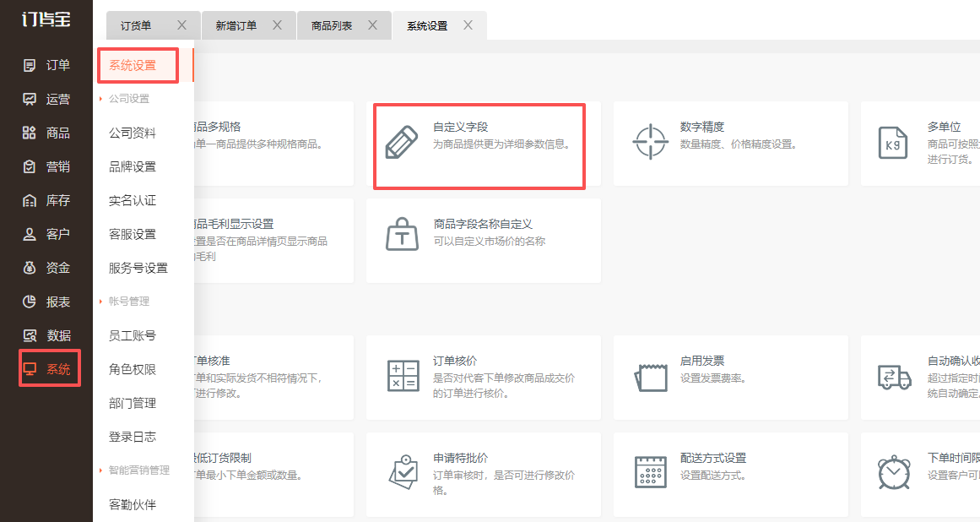
Task: Click the pencil icon for 自定义字段
Action: [401, 142]
